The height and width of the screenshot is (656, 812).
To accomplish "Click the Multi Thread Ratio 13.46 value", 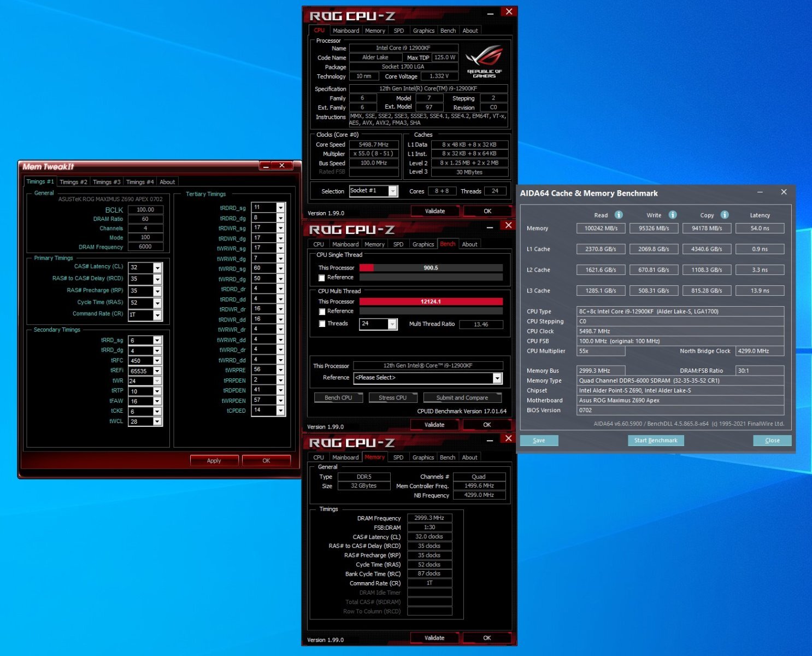I will pos(481,325).
